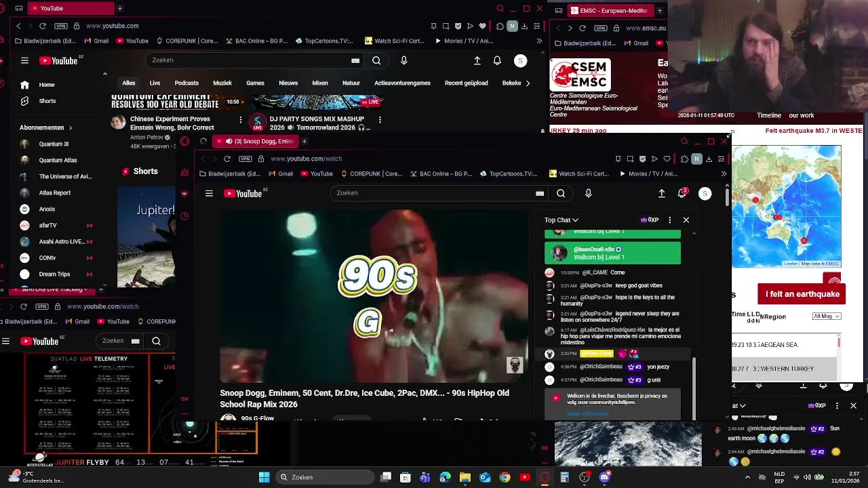The height and width of the screenshot is (488, 868).
Task: Open the Timeline link on EMSC page
Action: (x=769, y=115)
